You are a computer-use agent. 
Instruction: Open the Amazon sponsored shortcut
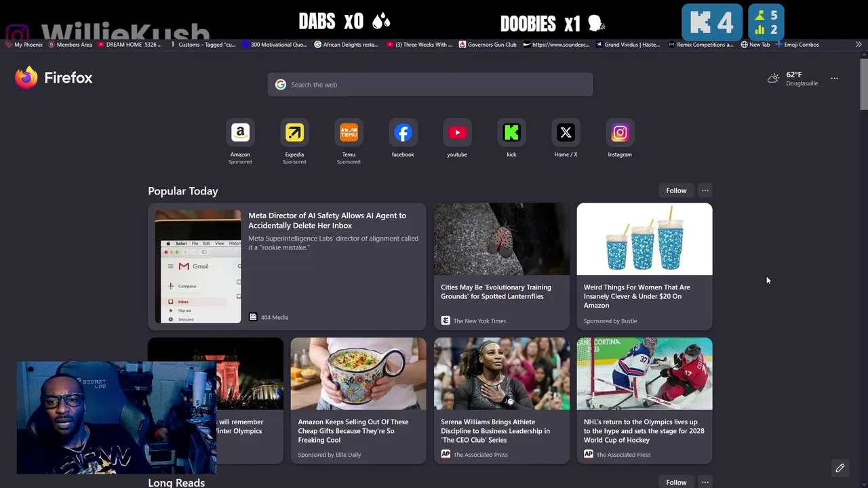(240, 133)
